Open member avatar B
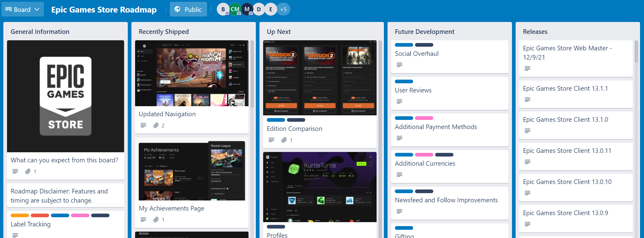Viewport: 644px width, 238px height. pyautogui.click(x=223, y=9)
